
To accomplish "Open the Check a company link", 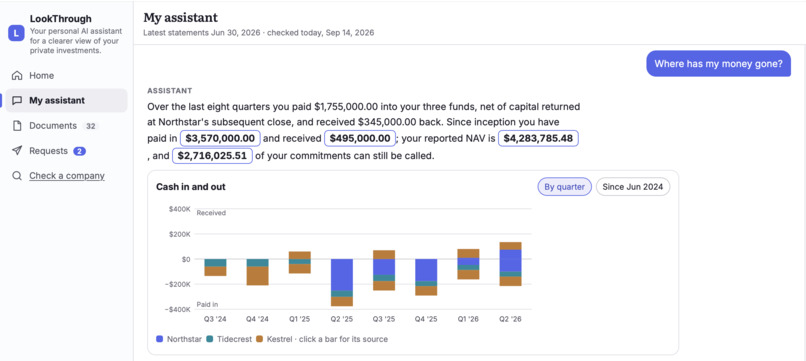I will (67, 176).
